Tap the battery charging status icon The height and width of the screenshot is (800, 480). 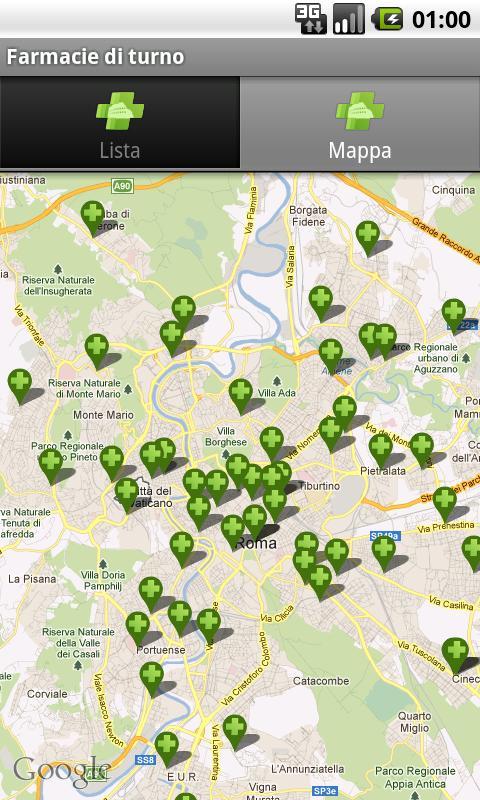[388, 19]
